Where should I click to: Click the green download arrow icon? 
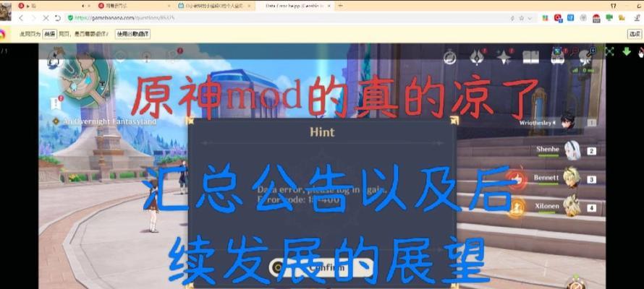point(627,51)
